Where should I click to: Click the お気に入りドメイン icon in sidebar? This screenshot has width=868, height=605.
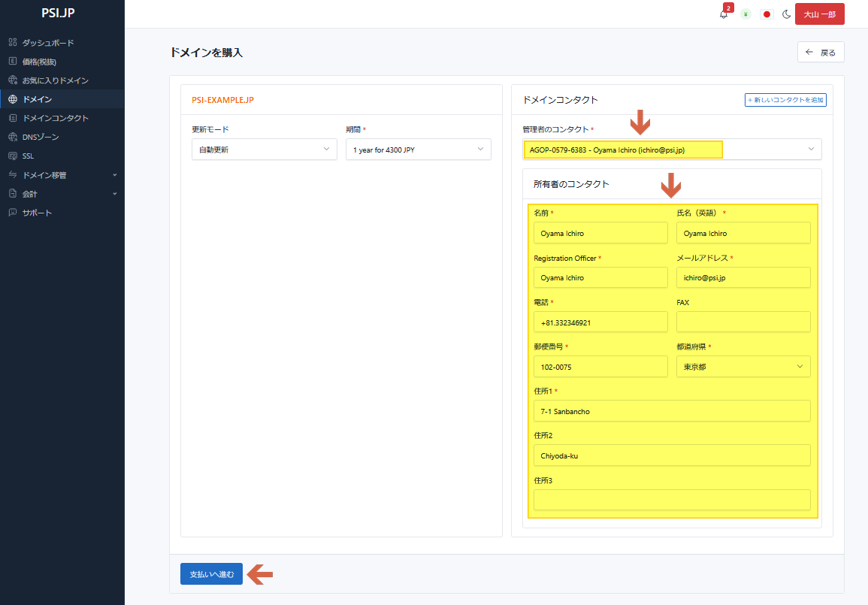click(x=12, y=80)
